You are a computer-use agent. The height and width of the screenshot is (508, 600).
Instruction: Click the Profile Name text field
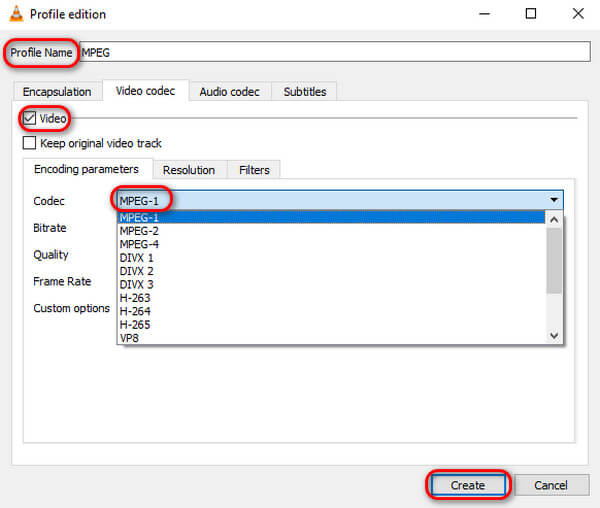[335, 52]
